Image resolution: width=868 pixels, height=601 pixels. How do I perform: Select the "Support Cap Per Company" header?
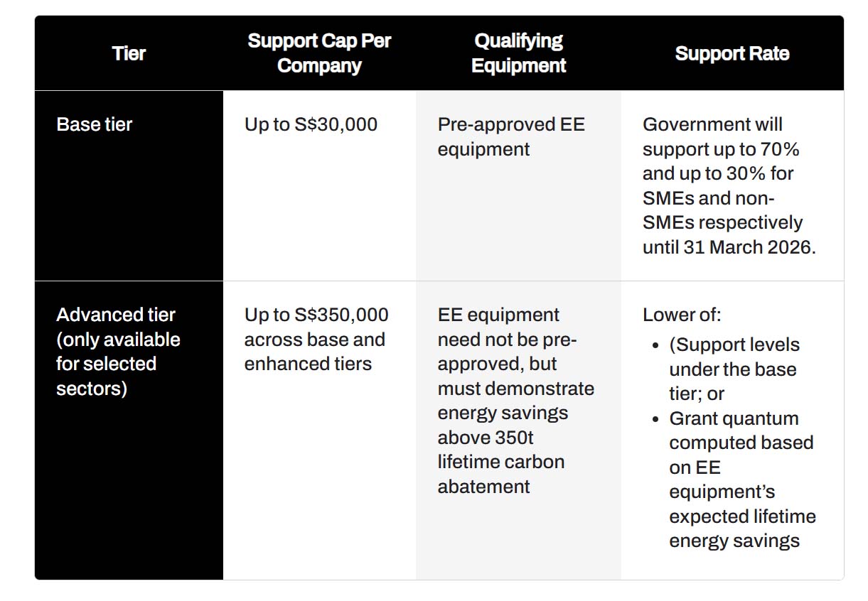tap(319, 53)
